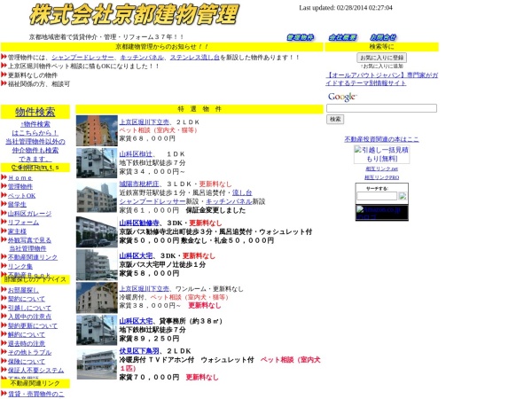
Task: Open the 不動産関連リンク sidebar link
Action: (x=33, y=257)
